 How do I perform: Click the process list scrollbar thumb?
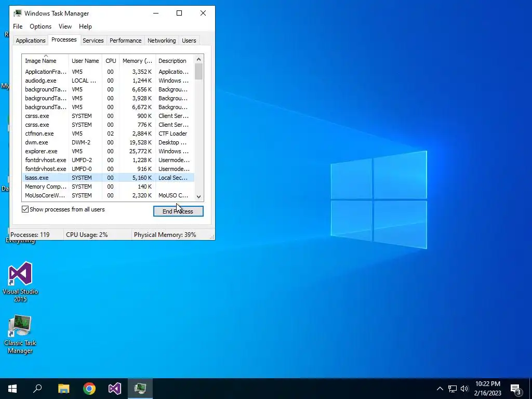(199, 72)
